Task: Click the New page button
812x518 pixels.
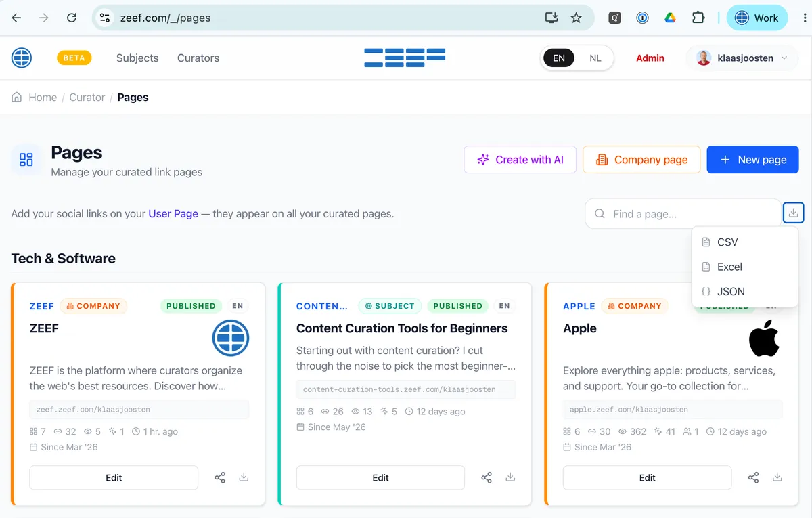Action: pyautogui.click(x=753, y=160)
